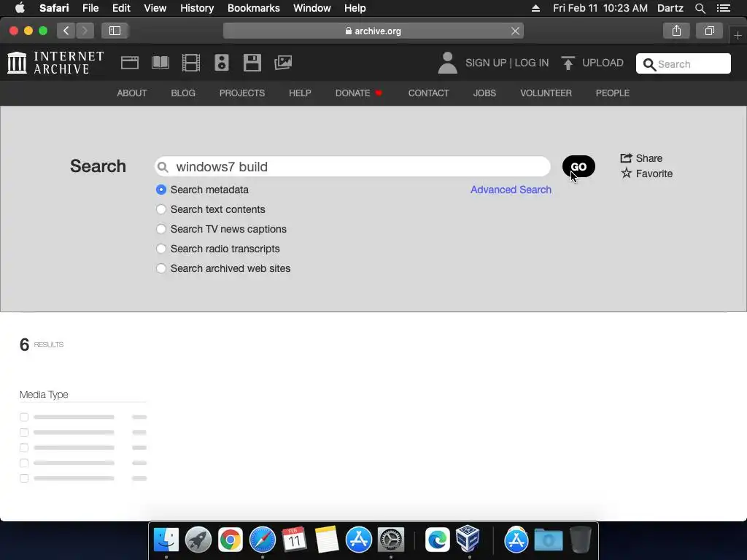Open the HELP navigation link
The image size is (747, 560).
[300, 93]
